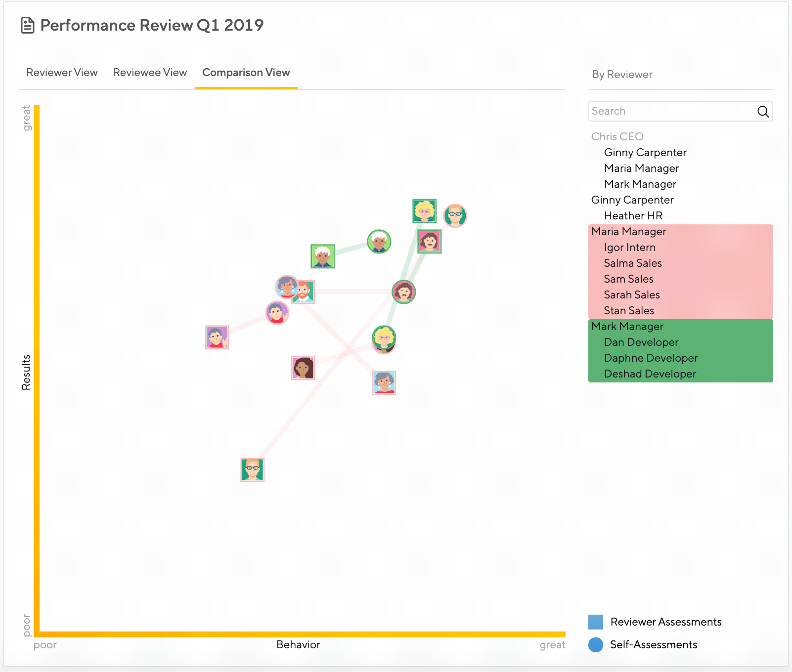Select the purple-framed avatar on the far left
The width and height of the screenshot is (792, 672).
click(x=216, y=338)
